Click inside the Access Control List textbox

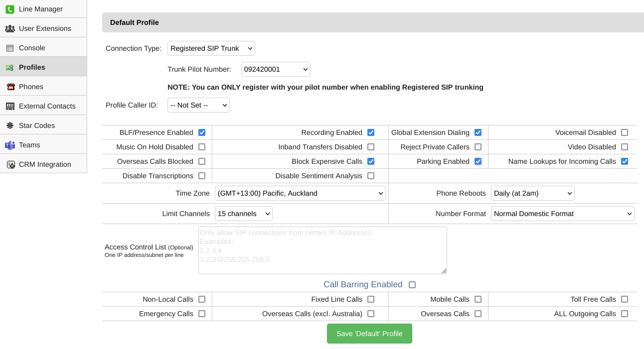(x=322, y=250)
